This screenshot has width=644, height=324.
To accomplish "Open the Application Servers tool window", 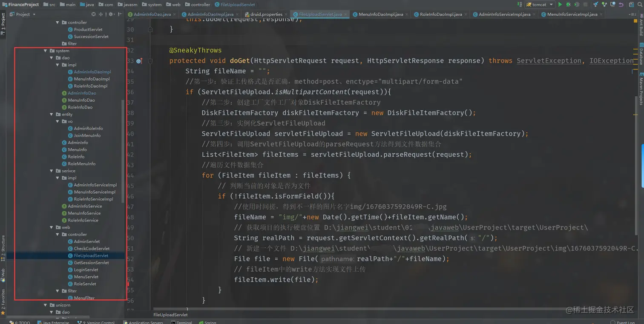I will [143, 322].
